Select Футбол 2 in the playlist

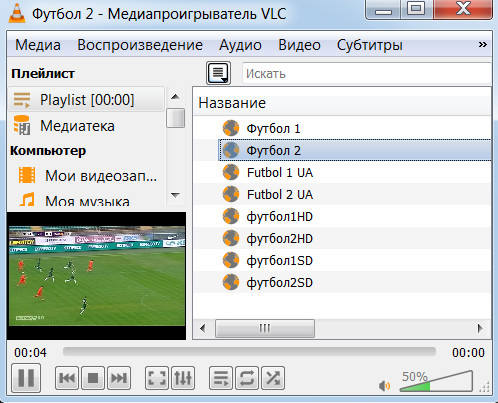click(x=355, y=150)
